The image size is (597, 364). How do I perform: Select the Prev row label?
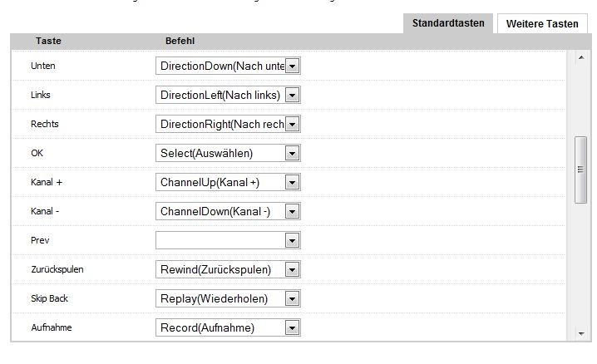coord(40,240)
